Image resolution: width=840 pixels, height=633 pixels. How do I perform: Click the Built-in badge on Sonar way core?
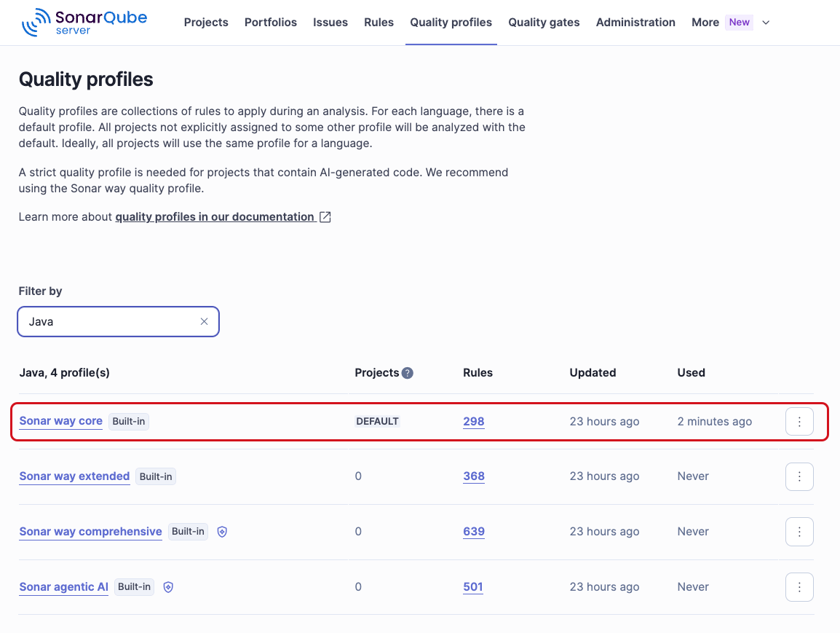pyautogui.click(x=129, y=422)
